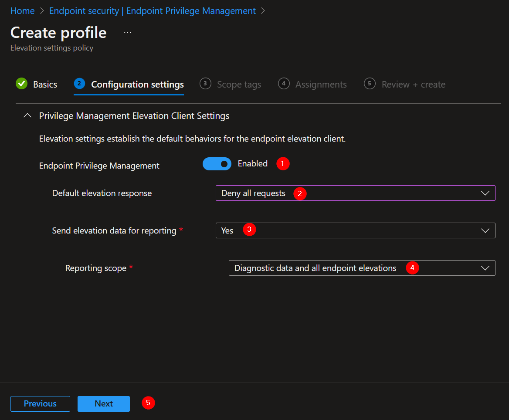Switch to the Basics tab
The image size is (509, 420).
pos(45,84)
